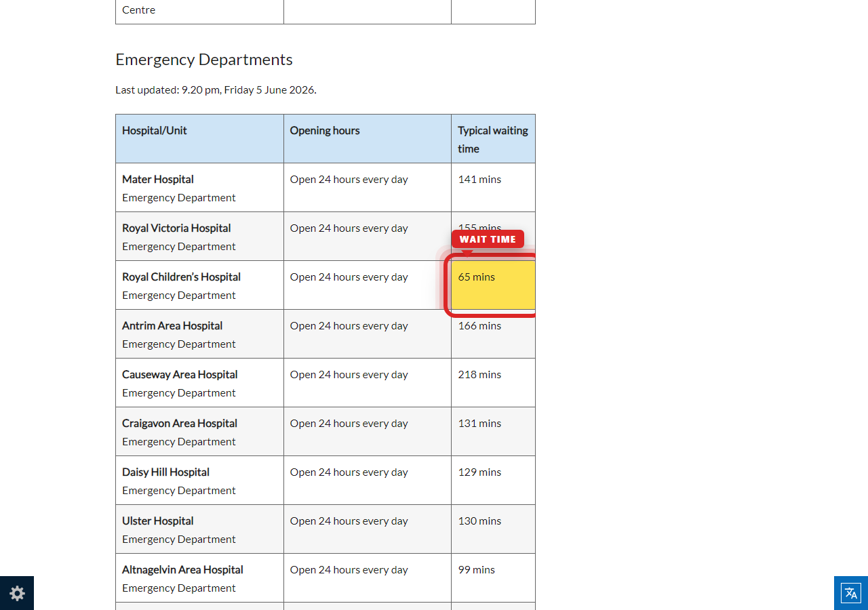
Task: Select Royal Children's Hospital name
Action: 181,277
